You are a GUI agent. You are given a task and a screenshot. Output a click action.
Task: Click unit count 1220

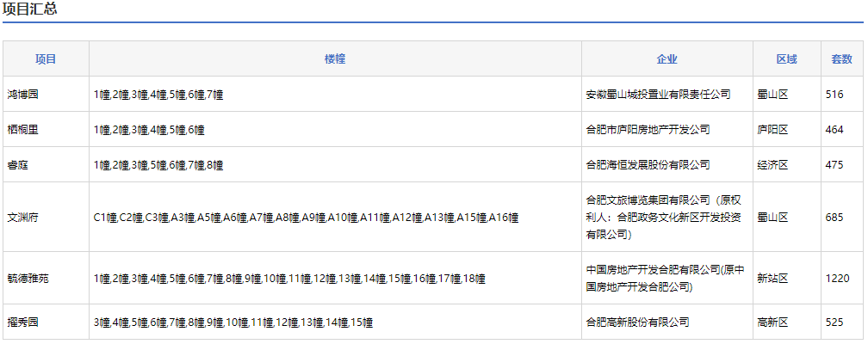837,279
